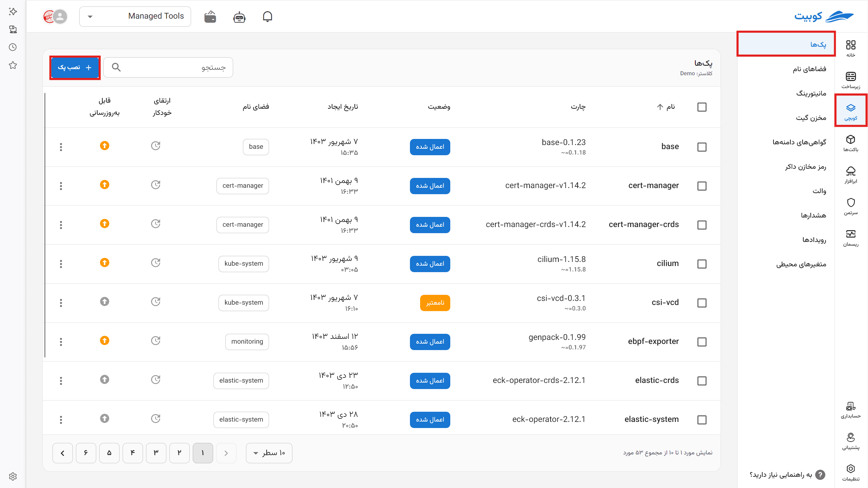Click the robot assistant icon in header

coord(239,17)
